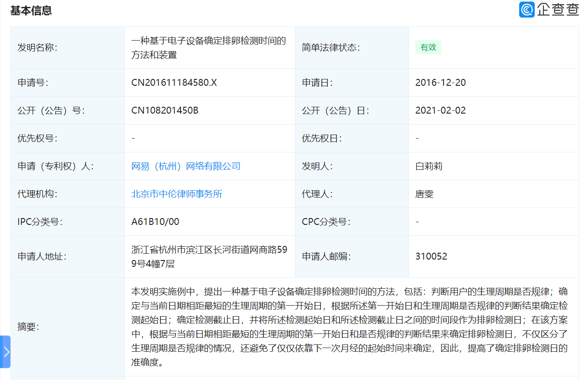Click agent name 唐雯
The height and width of the screenshot is (380, 588).
424,194
